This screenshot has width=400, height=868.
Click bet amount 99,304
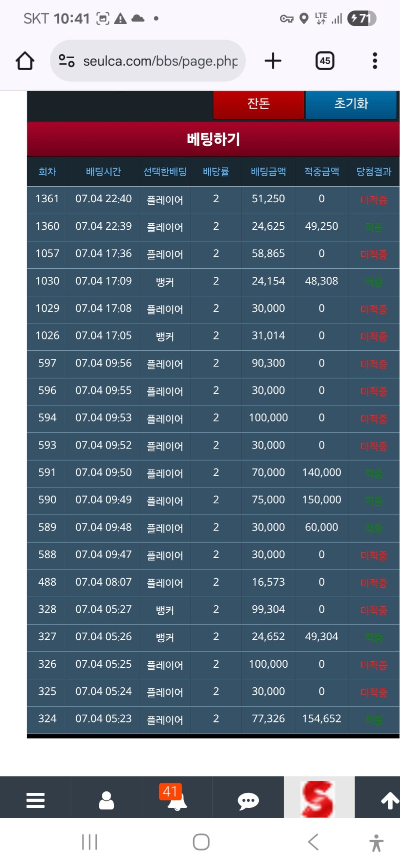268,610
